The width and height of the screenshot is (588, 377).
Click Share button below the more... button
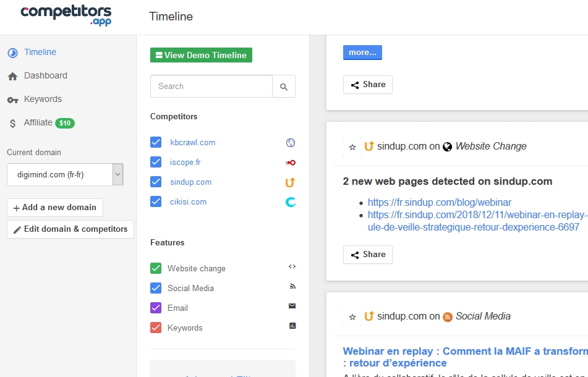click(x=367, y=85)
